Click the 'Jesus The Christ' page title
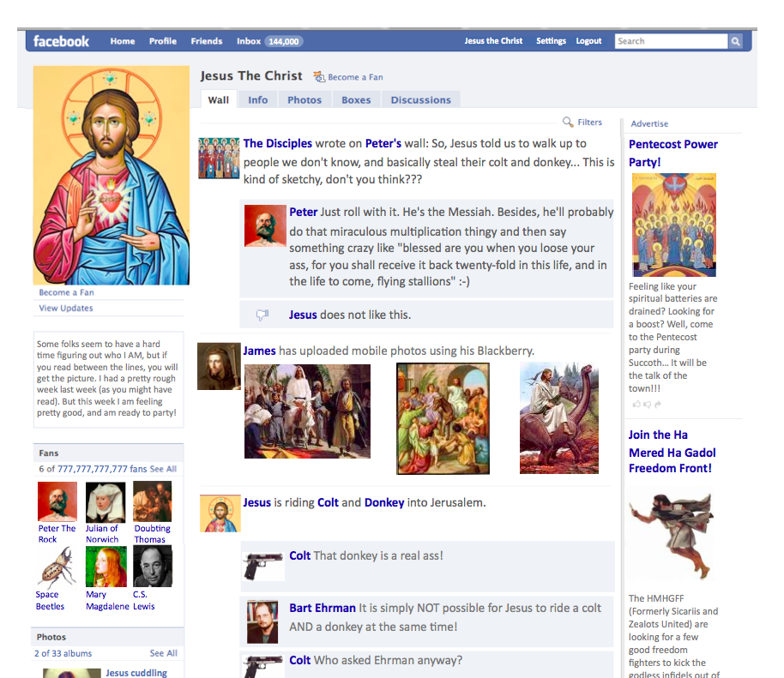784x678 pixels. coord(251,76)
